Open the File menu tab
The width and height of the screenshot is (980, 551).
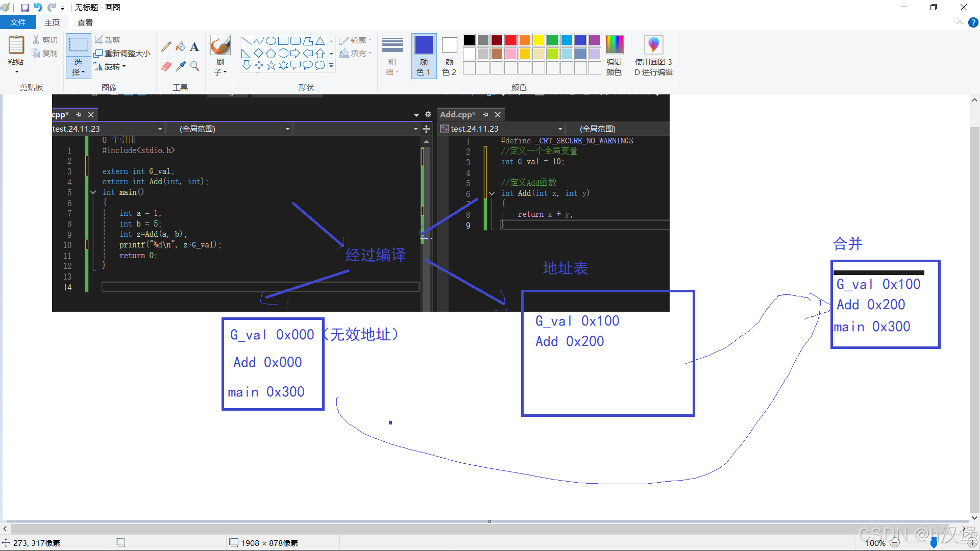[18, 22]
